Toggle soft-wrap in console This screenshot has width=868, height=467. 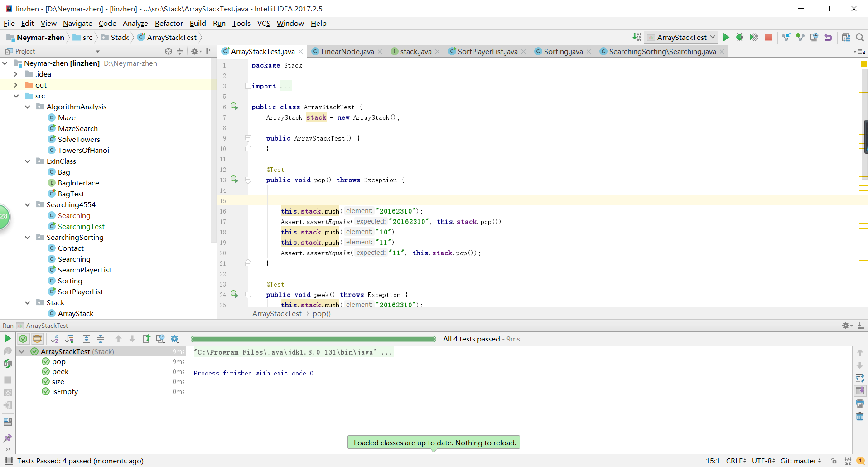click(860, 378)
